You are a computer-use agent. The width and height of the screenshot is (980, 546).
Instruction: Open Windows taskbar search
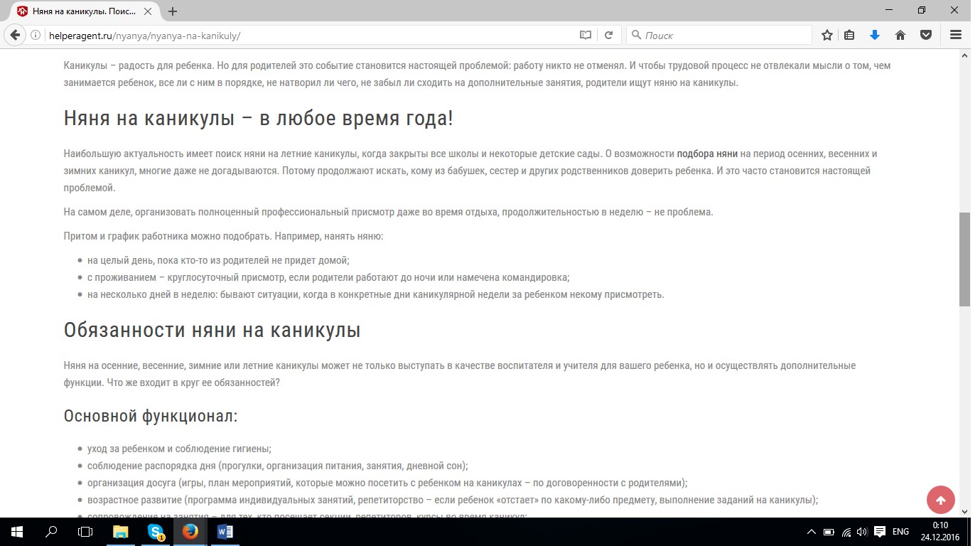[x=51, y=531]
